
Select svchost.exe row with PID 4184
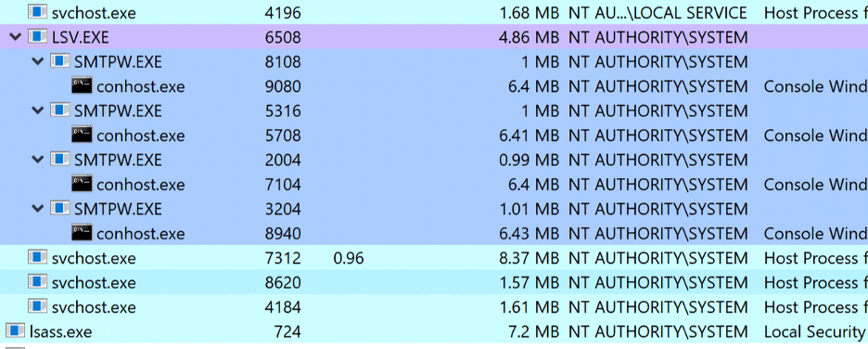[434, 306]
